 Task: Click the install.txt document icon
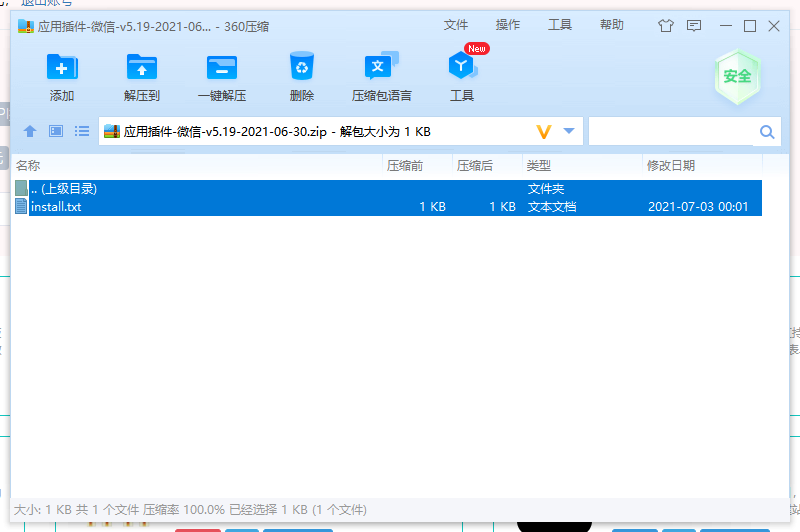pyautogui.click(x=21, y=206)
